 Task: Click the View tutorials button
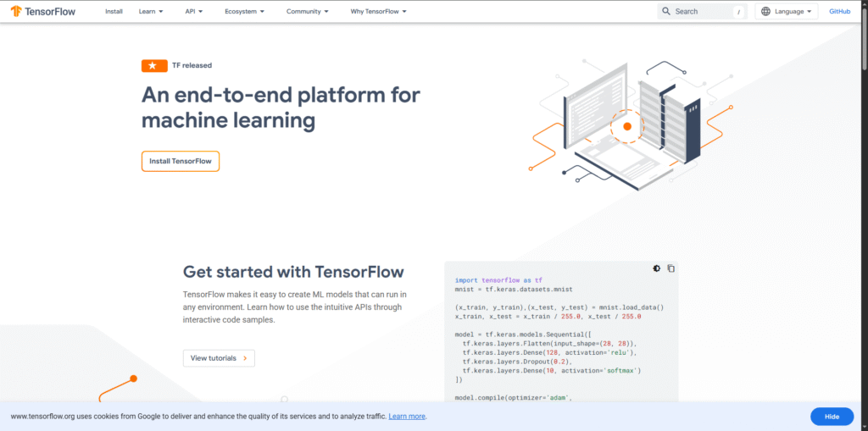point(219,358)
